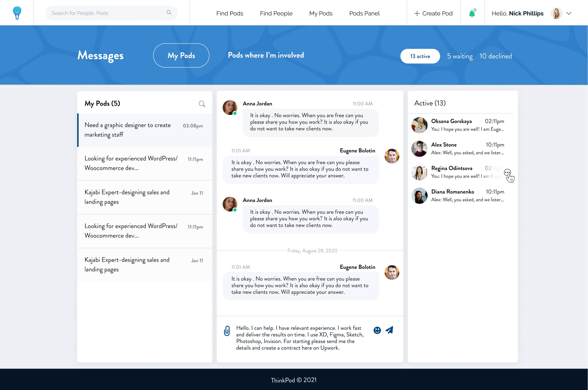Viewport: 588px width, 390px height.
Task: Click Oksana Gorskaya's avatar
Action: coord(419,125)
